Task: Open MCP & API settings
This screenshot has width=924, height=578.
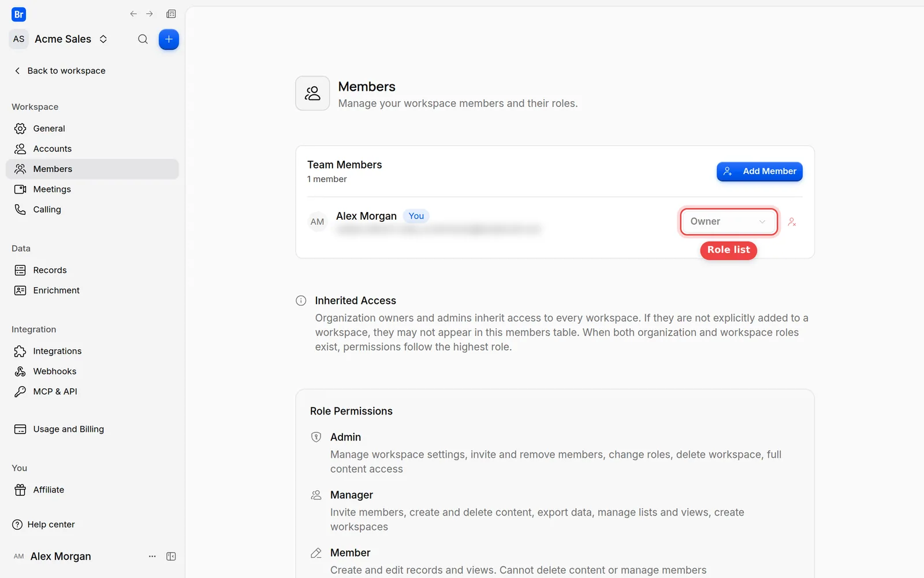Action: pos(92,391)
